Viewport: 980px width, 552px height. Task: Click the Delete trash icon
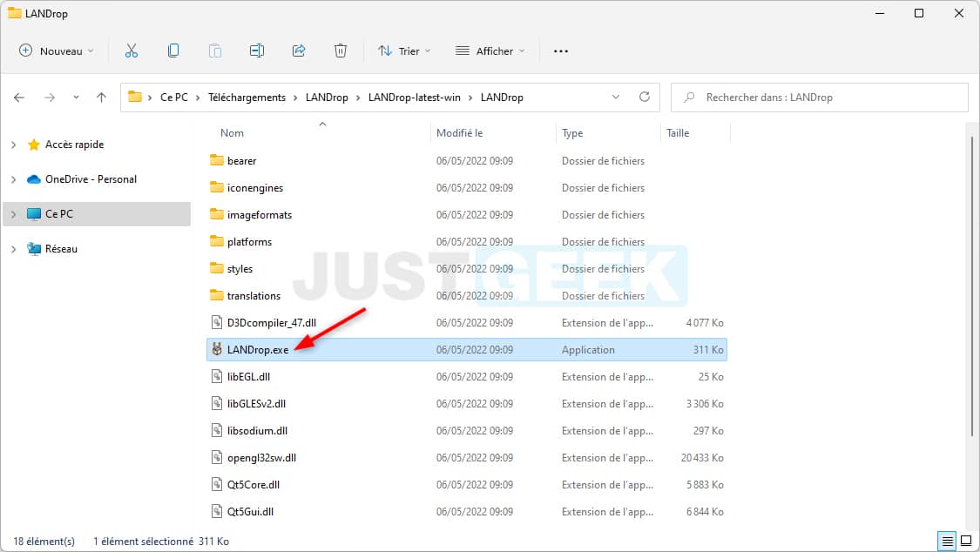point(340,51)
